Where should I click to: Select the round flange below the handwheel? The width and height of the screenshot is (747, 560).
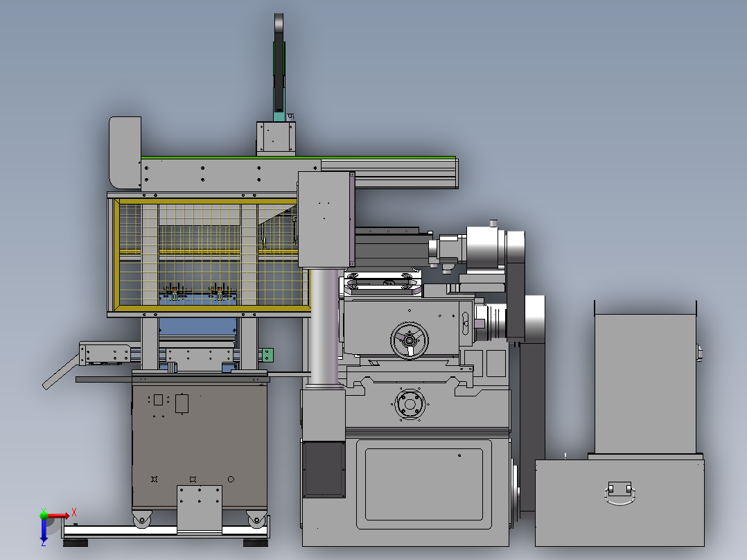[x=410, y=404]
